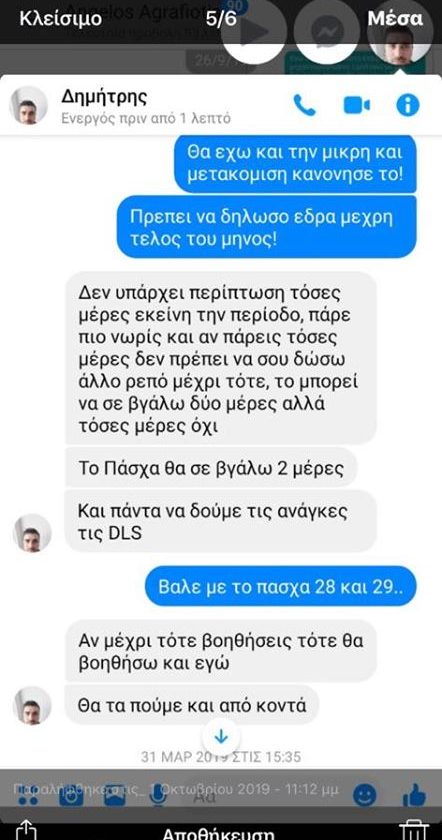Delete the image with the trash icon

coord(414,830)
